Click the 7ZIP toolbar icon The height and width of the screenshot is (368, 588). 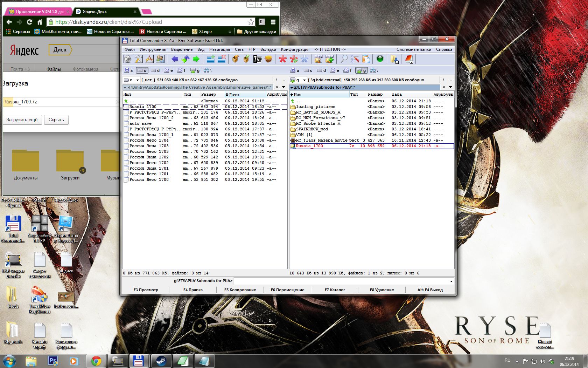(257, 59)
